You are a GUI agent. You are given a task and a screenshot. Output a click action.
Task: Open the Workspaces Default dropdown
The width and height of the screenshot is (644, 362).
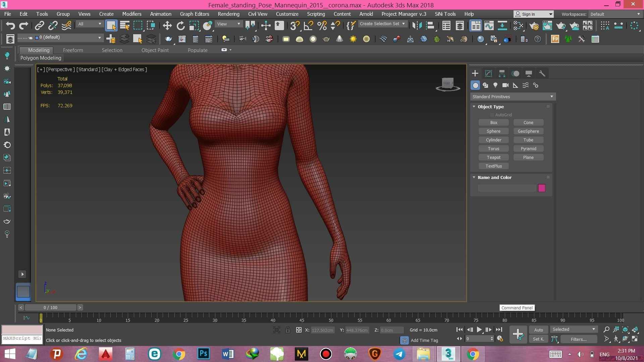pos(615,14)
